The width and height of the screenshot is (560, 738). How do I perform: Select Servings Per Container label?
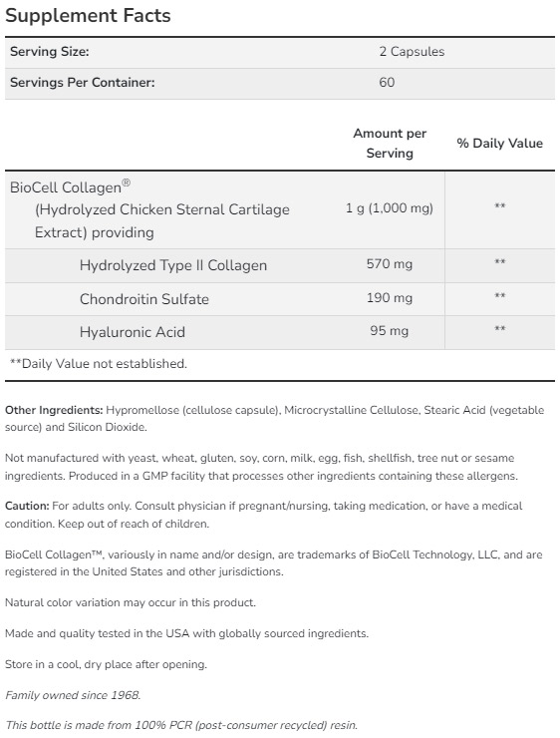[x=83, y=83]
